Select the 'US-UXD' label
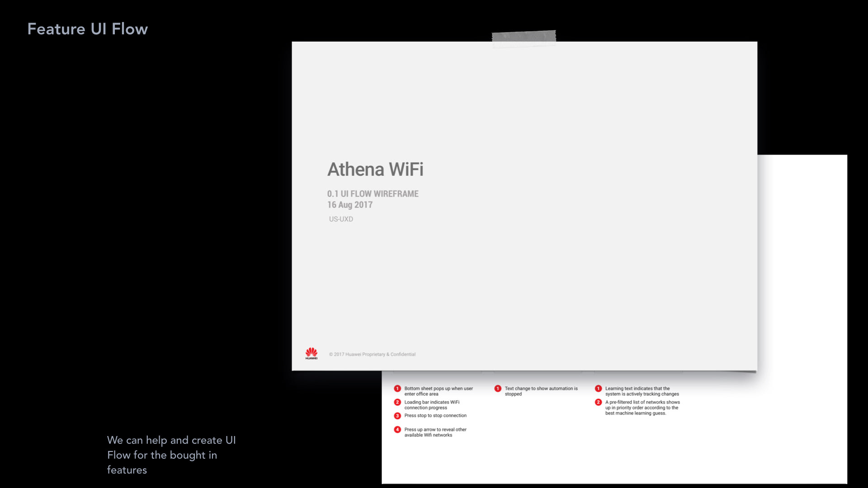868x488 pixels. pos(341,219)
